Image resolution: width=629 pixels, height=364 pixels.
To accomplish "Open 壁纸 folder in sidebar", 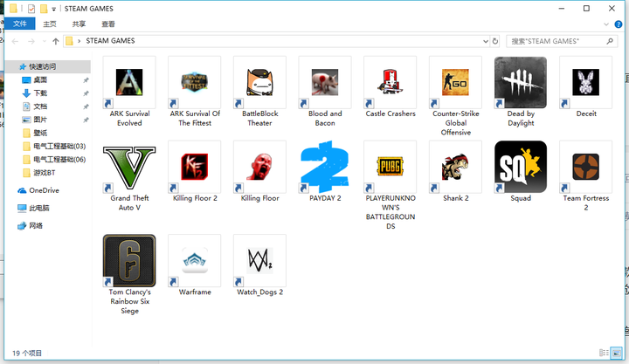I will coord(40,133).
